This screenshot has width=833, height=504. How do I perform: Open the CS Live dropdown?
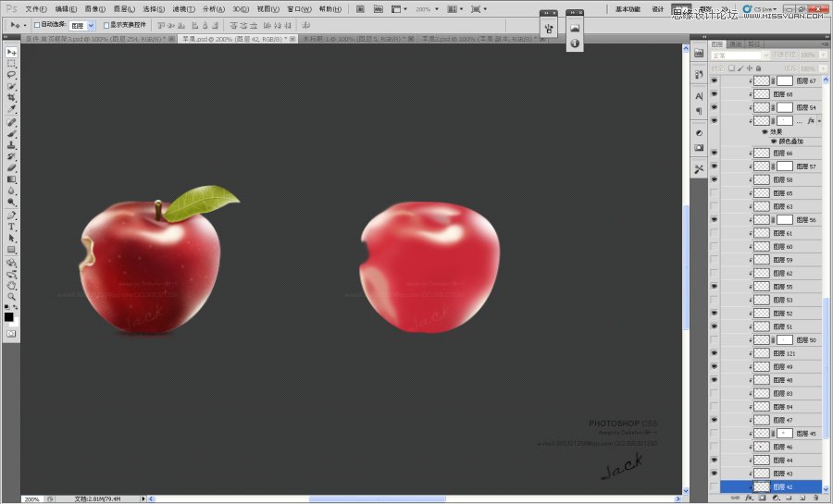tap(760, 9)
